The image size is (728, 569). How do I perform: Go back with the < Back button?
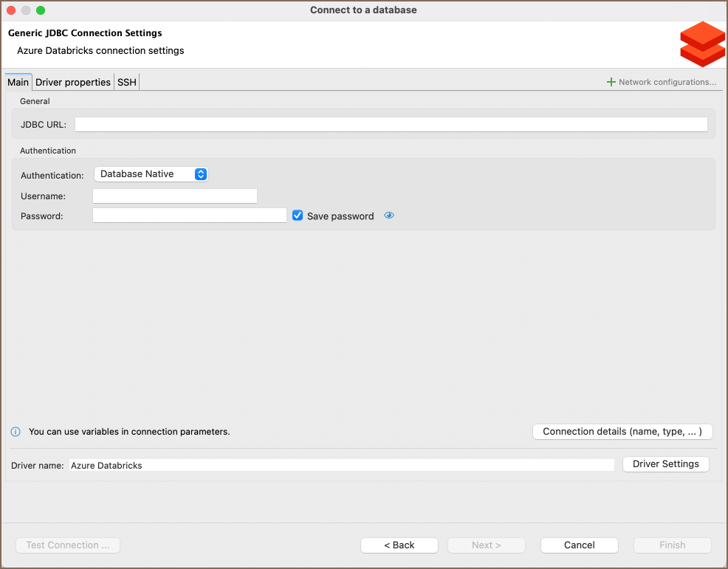(399, 545)
